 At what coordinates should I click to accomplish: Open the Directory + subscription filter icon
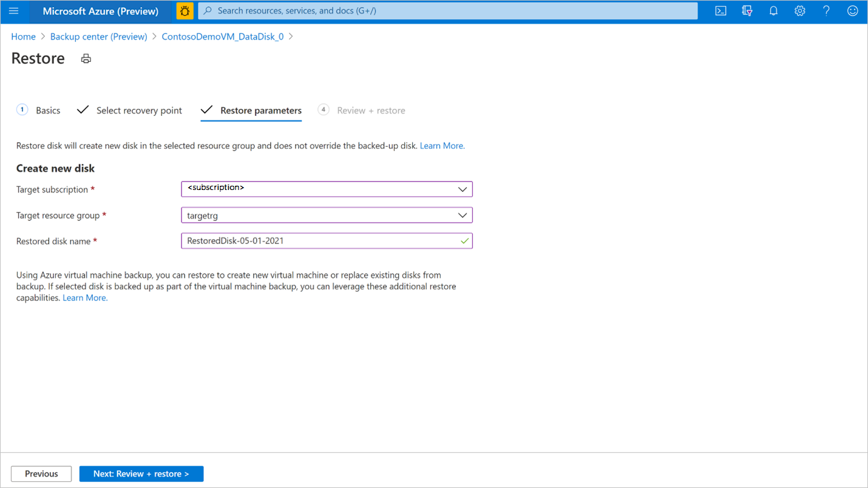click(747, 11)
